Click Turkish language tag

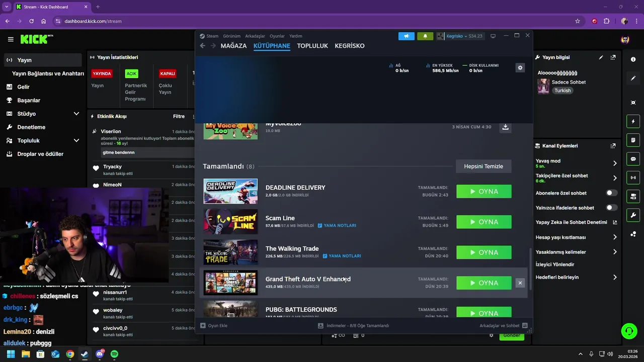(562, 90)
